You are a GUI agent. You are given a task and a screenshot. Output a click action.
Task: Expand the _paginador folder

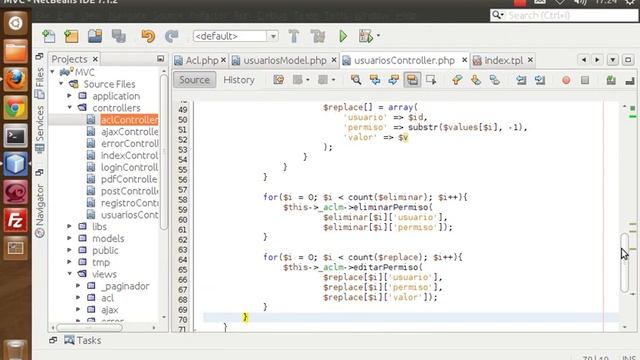coord(78,286)
